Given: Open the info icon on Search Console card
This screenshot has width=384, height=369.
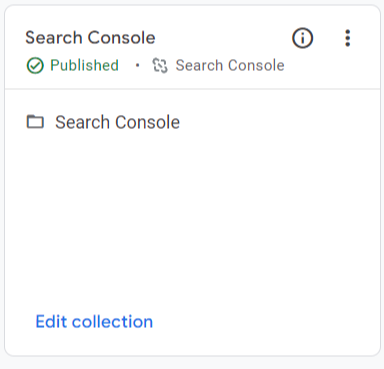Looking at the screenshot, I should pos(303,38).
